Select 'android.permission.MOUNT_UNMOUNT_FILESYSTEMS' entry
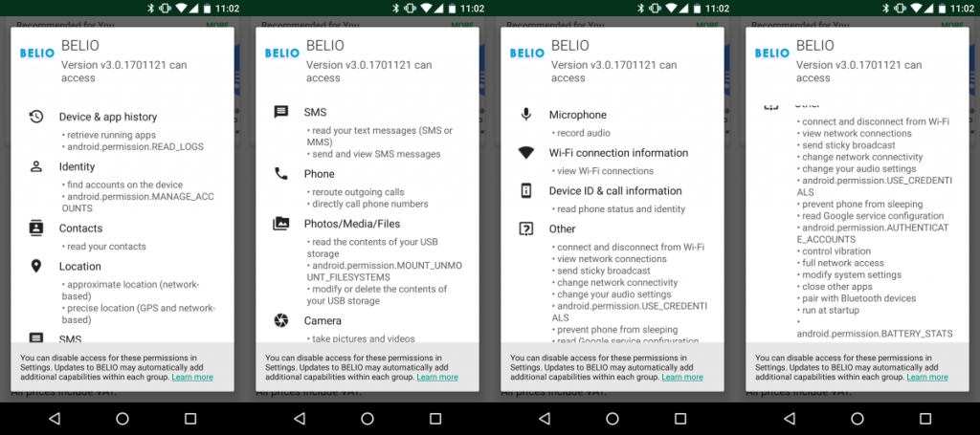980x435 pixels. click(x=385, y=272)
